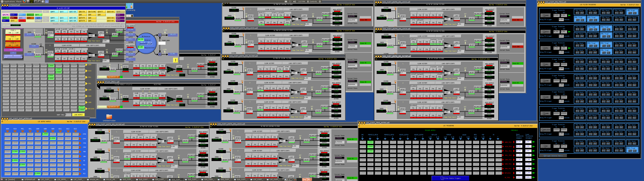
Task: Turn STAGE 1 OFF
Action: click(x=17, y=33)
